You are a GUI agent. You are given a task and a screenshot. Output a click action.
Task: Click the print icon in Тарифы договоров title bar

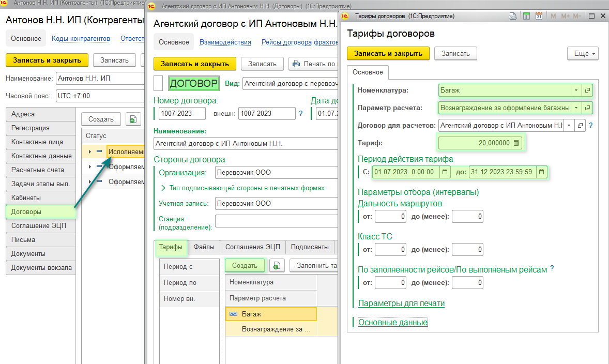[512, 17]
